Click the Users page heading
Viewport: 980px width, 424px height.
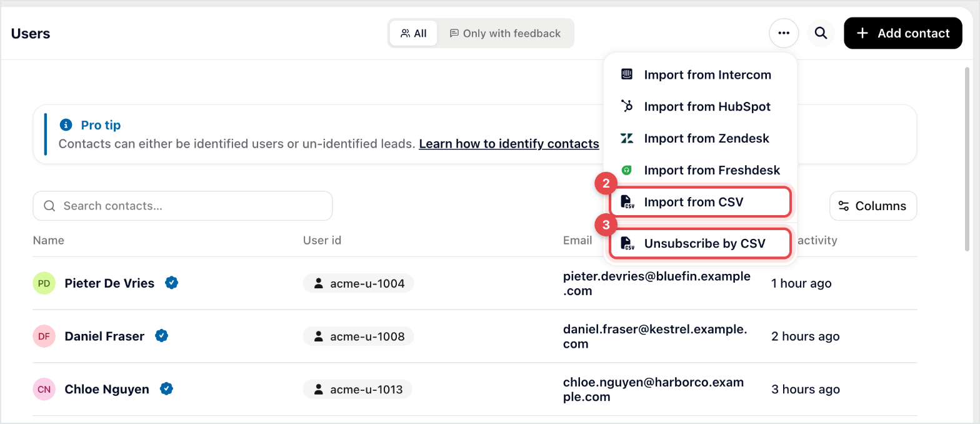(31, 34)
